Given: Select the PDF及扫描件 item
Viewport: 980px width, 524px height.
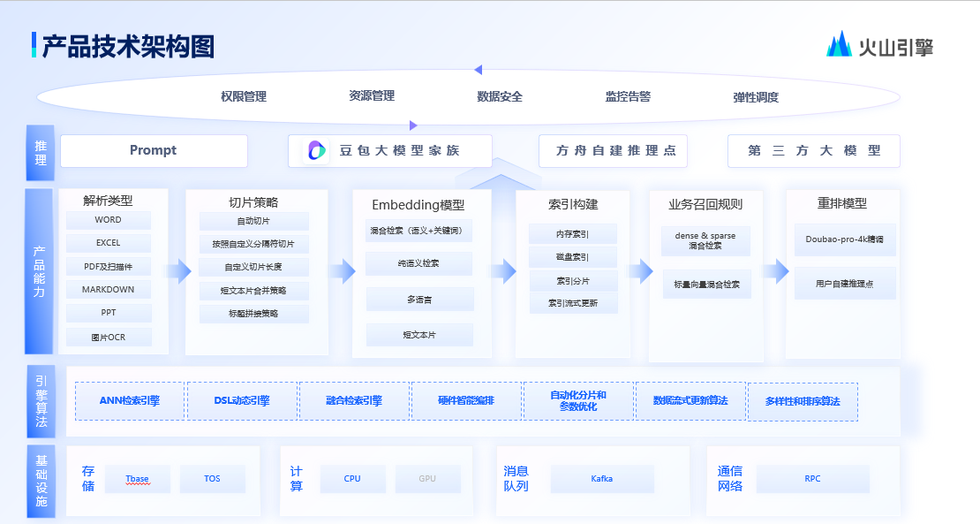Looking at the screenshot, I should (x=108, y=266).
